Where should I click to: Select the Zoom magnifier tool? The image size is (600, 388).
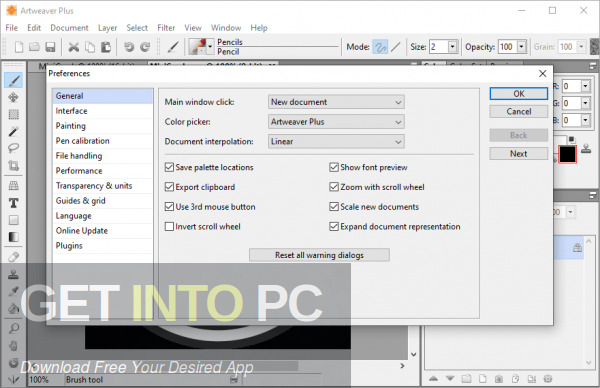(x=13, y=328)
